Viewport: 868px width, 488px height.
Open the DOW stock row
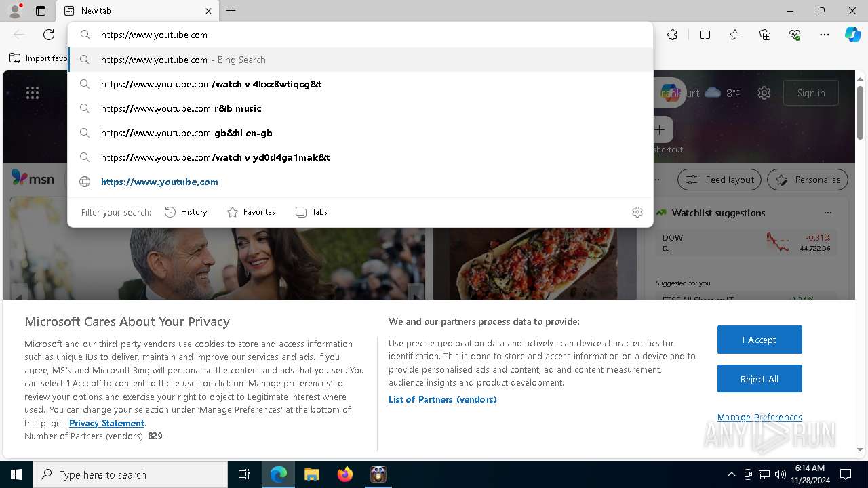(x=746, y=243)
